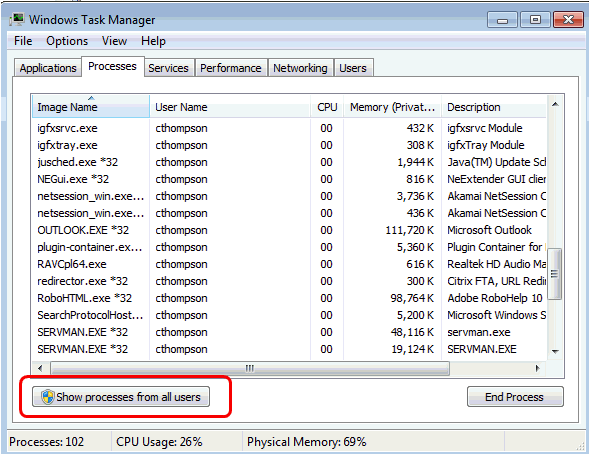Click the 111,720 K memory value
The height and width of the screenshot is (454, 589).
[x=409, y=230]
